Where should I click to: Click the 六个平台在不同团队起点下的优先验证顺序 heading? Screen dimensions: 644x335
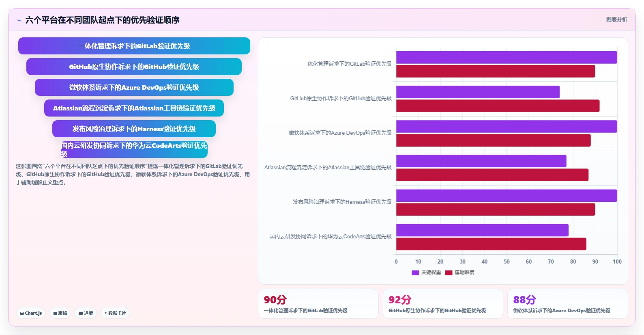102,20
